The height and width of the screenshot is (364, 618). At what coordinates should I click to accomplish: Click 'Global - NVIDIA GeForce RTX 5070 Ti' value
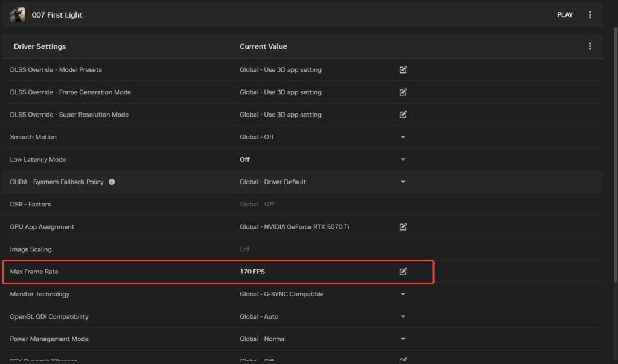pyautogui.click(x=295, y=227)
